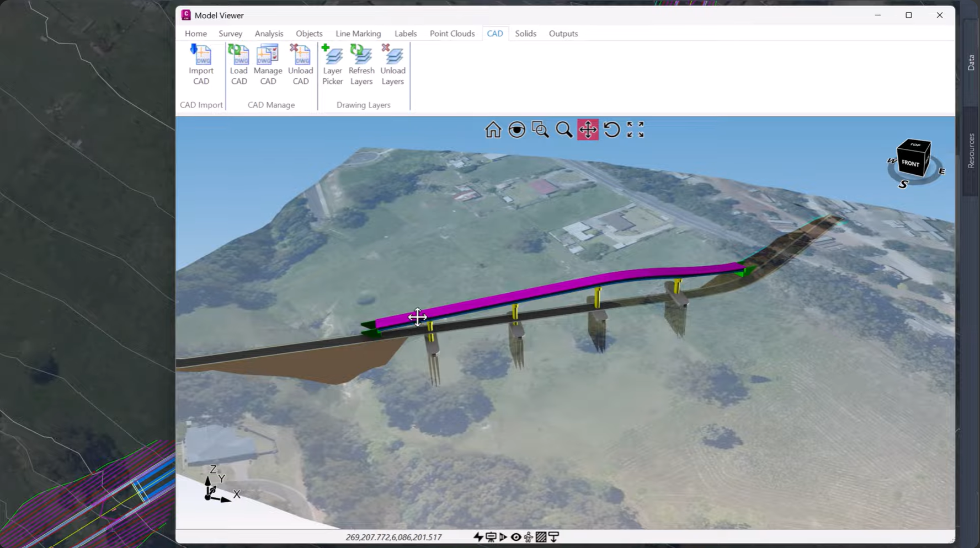
Task: Open the Line Marking tab
Action: pos(358,34)
